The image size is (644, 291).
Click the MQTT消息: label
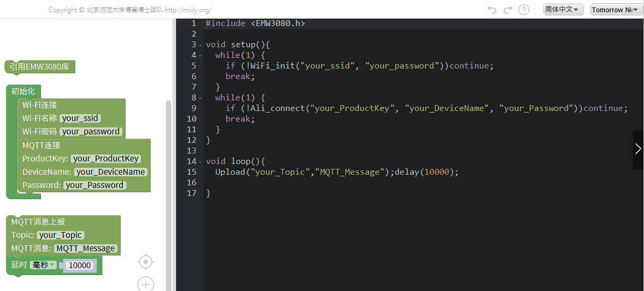(31, 249)
